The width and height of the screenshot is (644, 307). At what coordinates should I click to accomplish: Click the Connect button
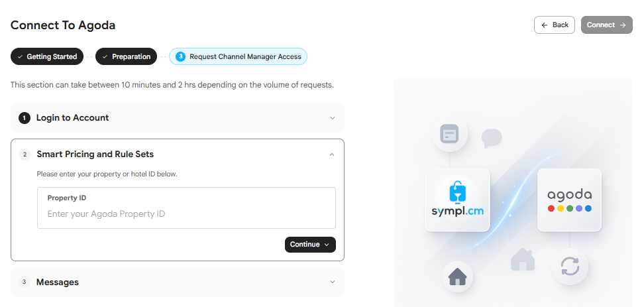(606, 25)
